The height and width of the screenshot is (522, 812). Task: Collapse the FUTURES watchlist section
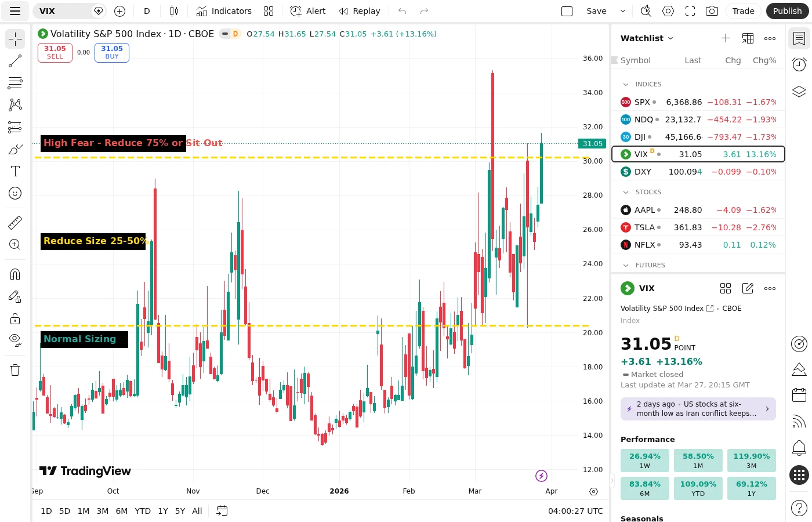(626, 266)
